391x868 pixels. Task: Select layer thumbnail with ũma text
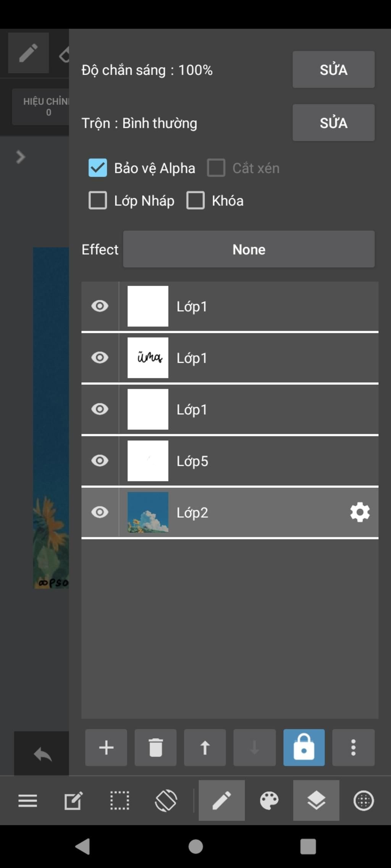pos(148,358)
